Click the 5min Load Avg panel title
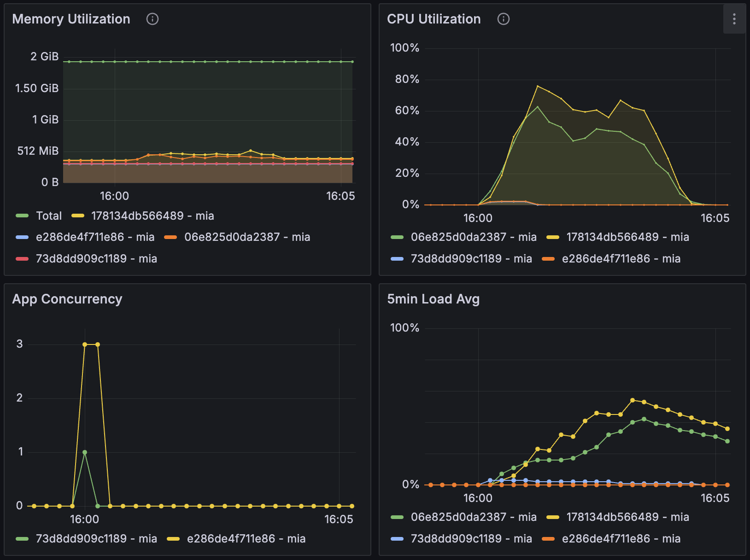Image resolution: width=750 pixels, height=560 pixels. click(x=433, y=299)
